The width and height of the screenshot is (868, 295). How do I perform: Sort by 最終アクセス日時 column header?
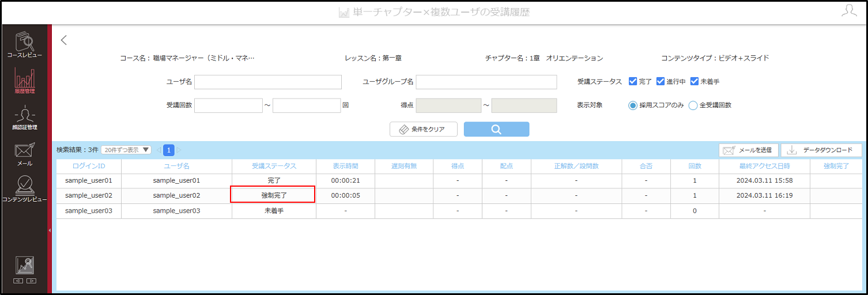click(764, 166)
